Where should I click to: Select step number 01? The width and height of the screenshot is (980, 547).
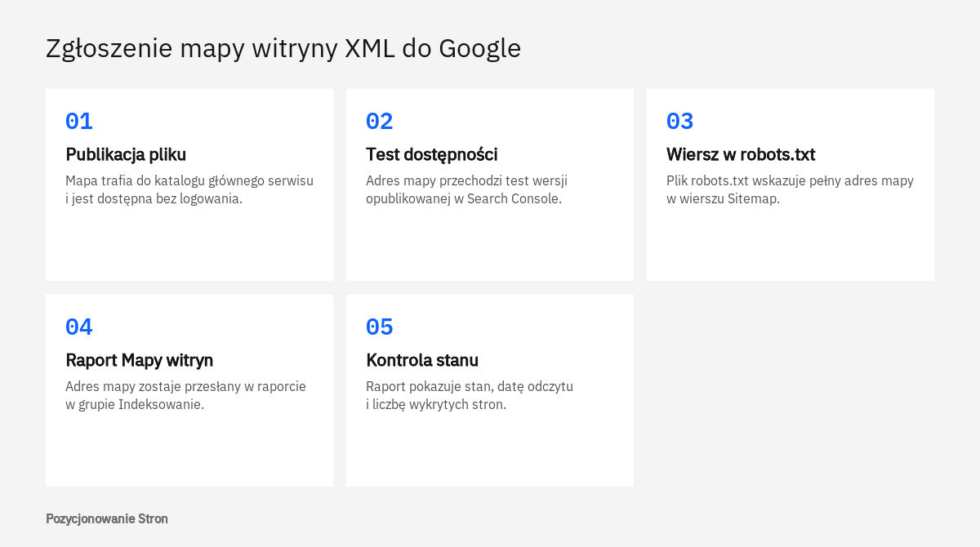tap(79, 122)
